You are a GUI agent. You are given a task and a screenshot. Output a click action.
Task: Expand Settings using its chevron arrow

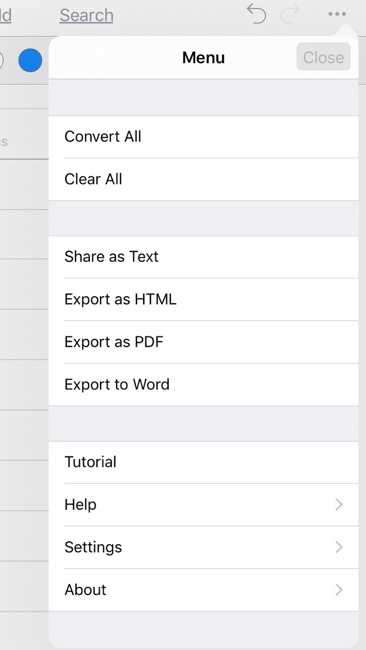tap(339, 547)
